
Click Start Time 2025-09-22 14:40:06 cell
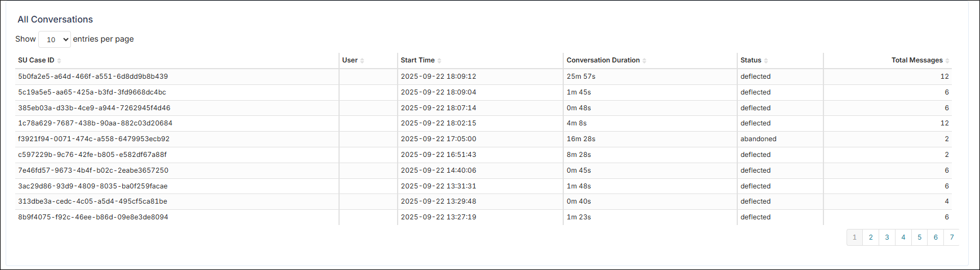438,170
